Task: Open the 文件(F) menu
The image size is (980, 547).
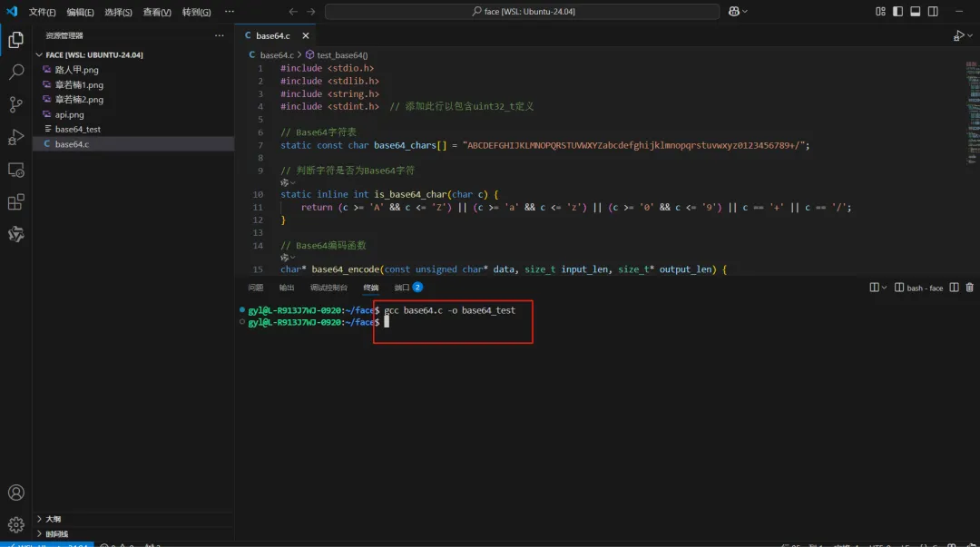Action: (42, 12)
